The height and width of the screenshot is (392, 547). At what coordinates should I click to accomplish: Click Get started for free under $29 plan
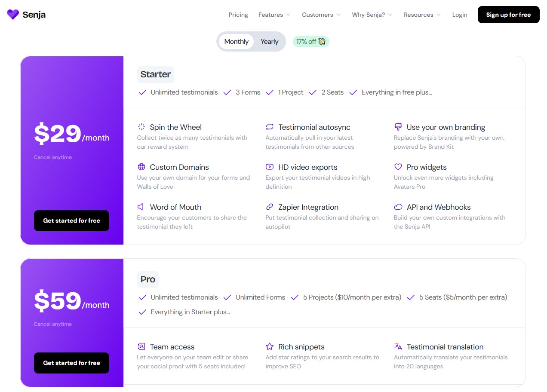[71, 220]
